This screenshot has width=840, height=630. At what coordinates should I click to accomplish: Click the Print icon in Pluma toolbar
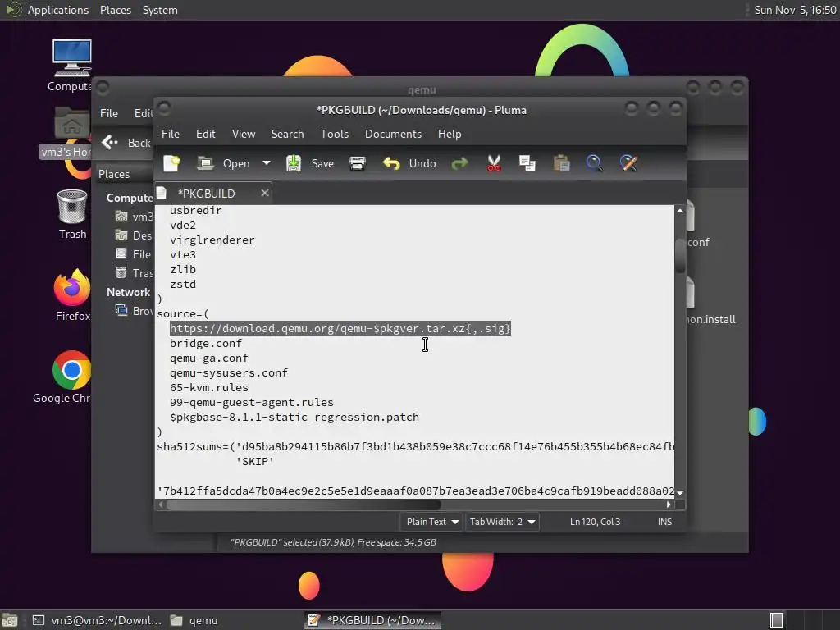(x=358, y=163)
